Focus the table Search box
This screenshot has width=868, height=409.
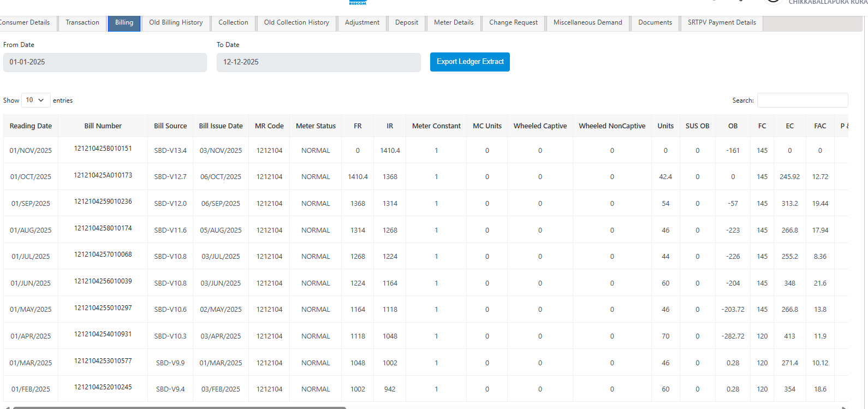point(802,100)
